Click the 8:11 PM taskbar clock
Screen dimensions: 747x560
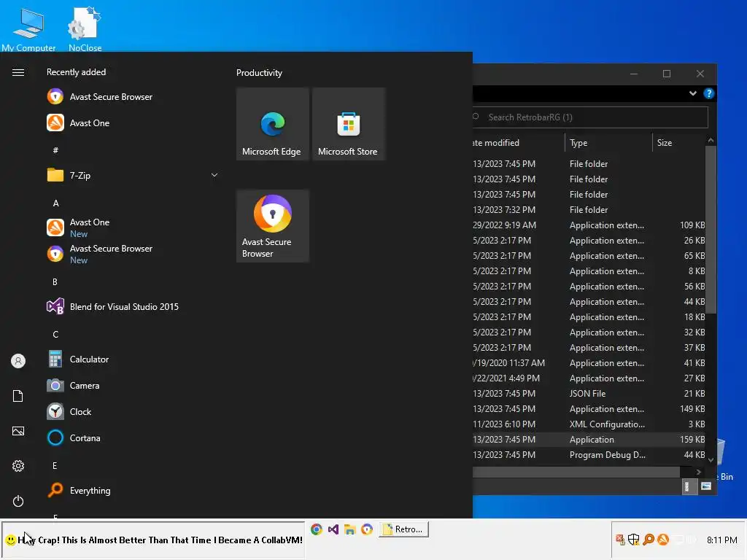coord(721,540)
